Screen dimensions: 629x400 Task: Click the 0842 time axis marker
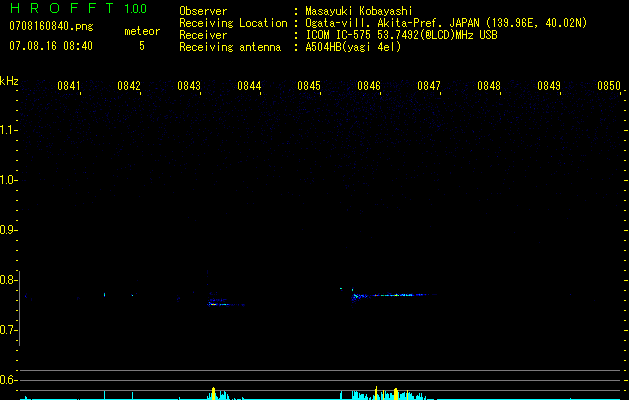tap(129, 86)
